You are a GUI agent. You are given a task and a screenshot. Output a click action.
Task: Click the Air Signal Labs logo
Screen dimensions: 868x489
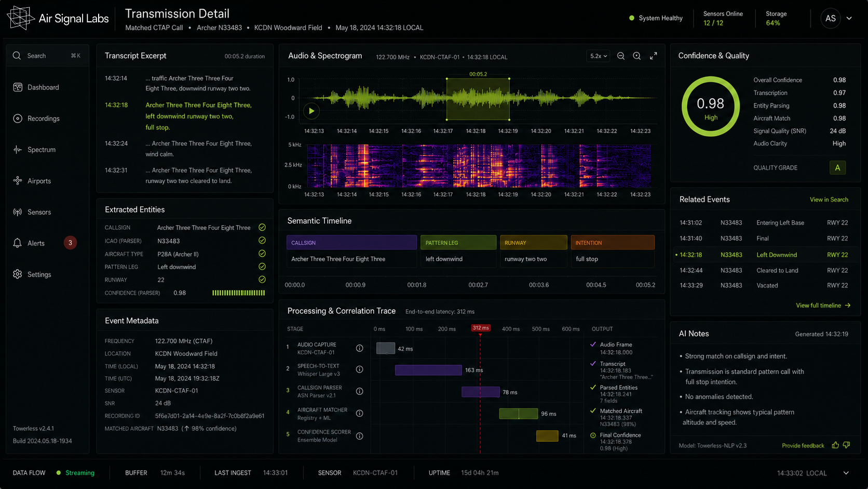coord(58,18)
